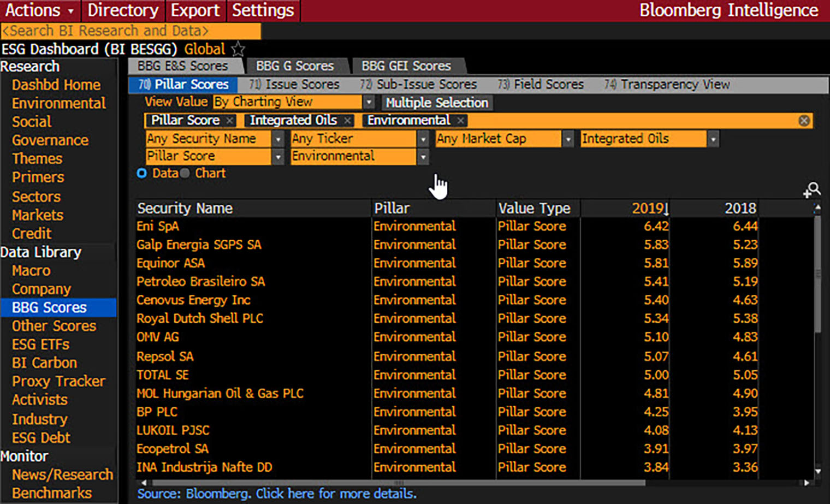Open the Export menu

pyautogui.click(x=195, y=10)
